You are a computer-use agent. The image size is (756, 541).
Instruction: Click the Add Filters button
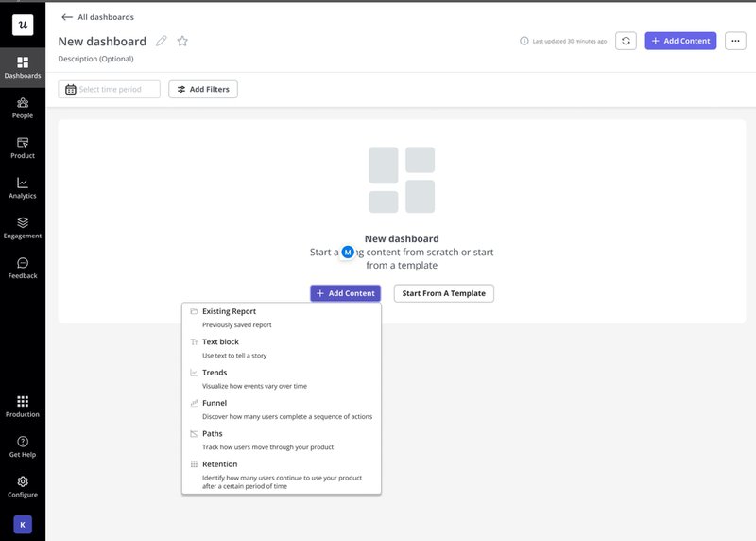pos(203,89)
